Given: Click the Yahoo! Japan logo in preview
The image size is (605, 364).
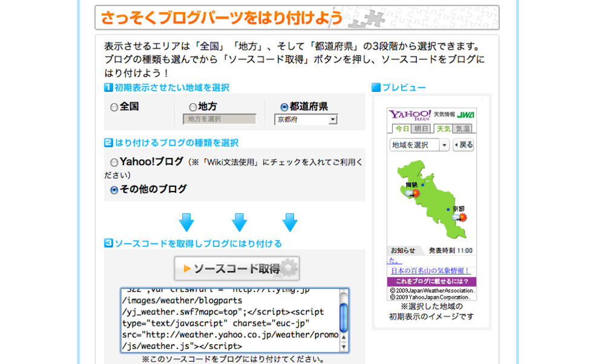Looking at the screenshot, I should [410, 115].
